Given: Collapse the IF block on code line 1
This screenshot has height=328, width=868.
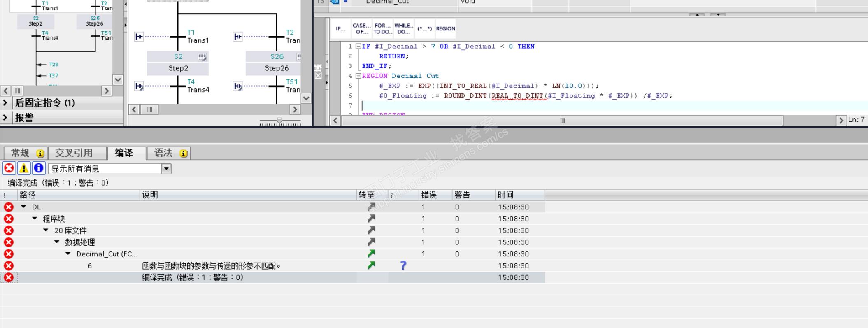Looking at the screenshot, I should 358,47.
